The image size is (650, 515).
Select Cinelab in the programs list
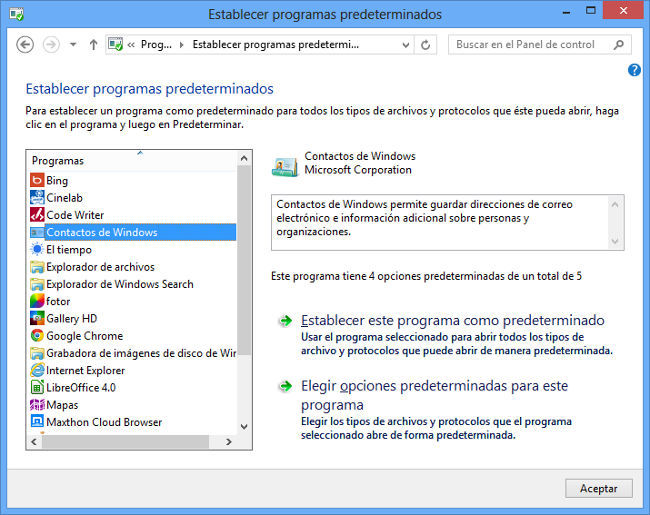click(64, 198)
